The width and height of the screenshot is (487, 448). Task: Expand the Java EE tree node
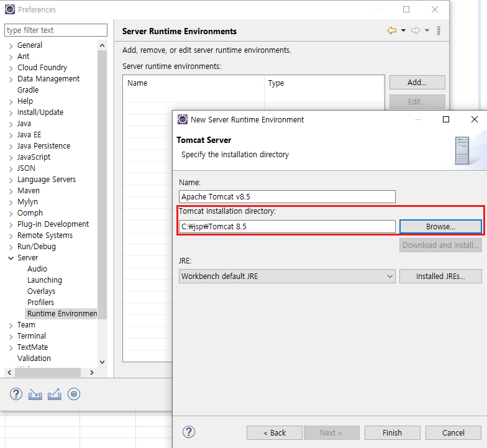pos(11,135)
